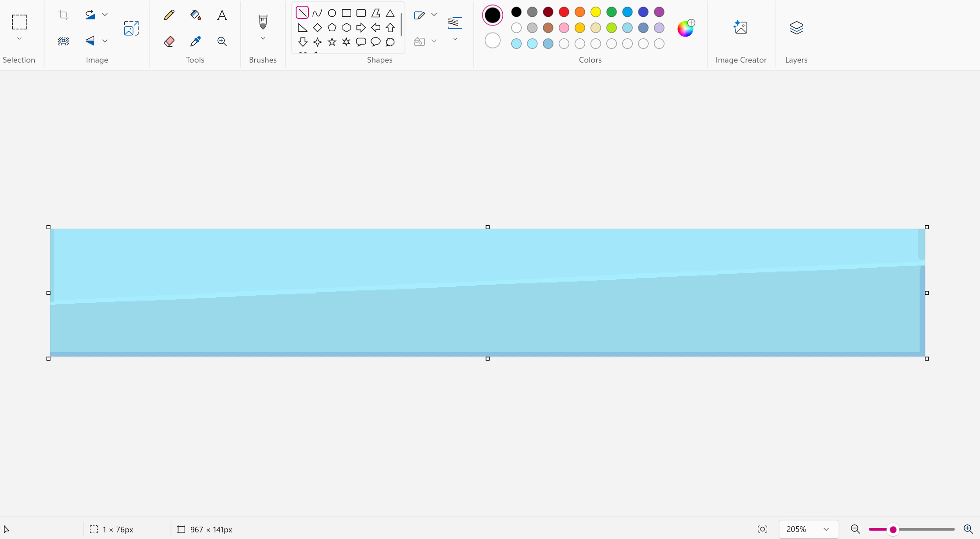Open the Brushes dropdown arrow

[263, 39]
